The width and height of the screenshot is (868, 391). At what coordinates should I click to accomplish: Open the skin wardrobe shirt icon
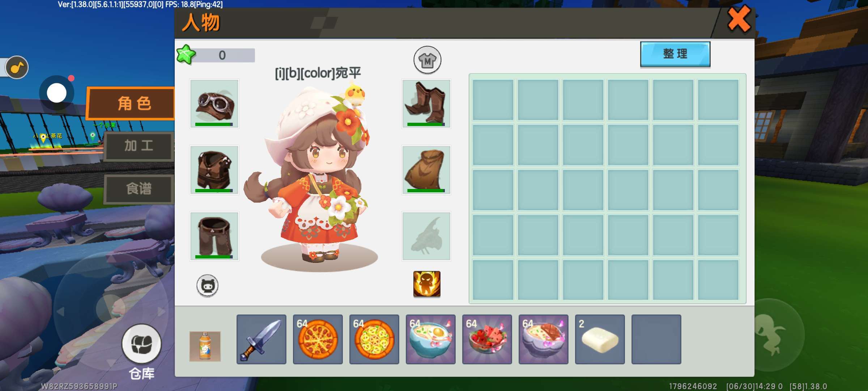click(x=427, y=60)
